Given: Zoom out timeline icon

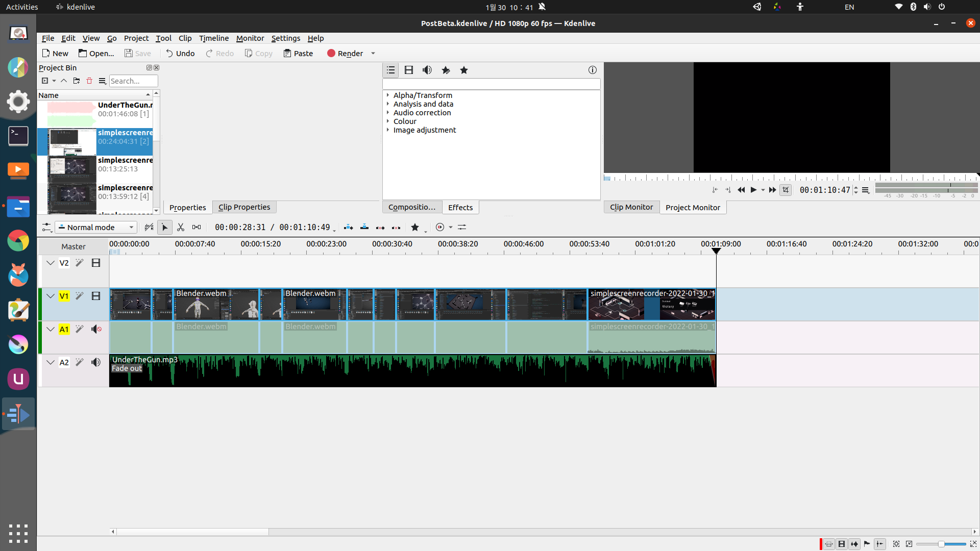Looking at the screenshot, I should (909, 544).
